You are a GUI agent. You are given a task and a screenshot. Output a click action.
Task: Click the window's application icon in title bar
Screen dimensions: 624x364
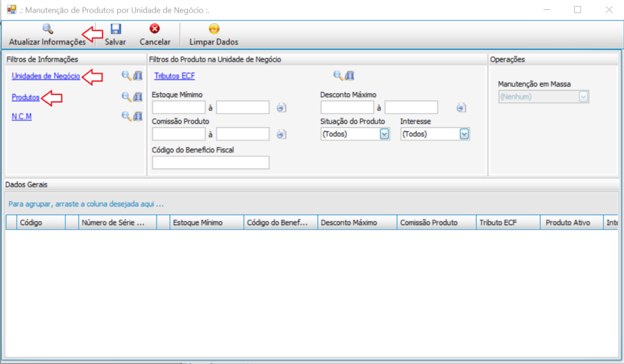(x=11, y=9)
